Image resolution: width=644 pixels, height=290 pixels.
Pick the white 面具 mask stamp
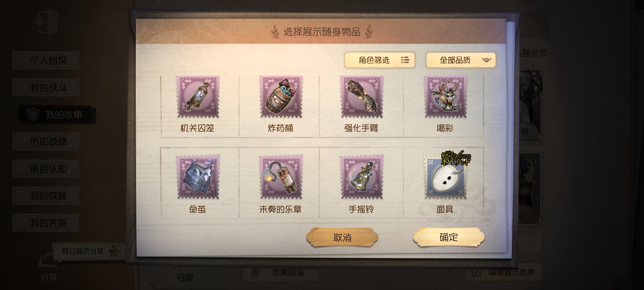[445, 177]
